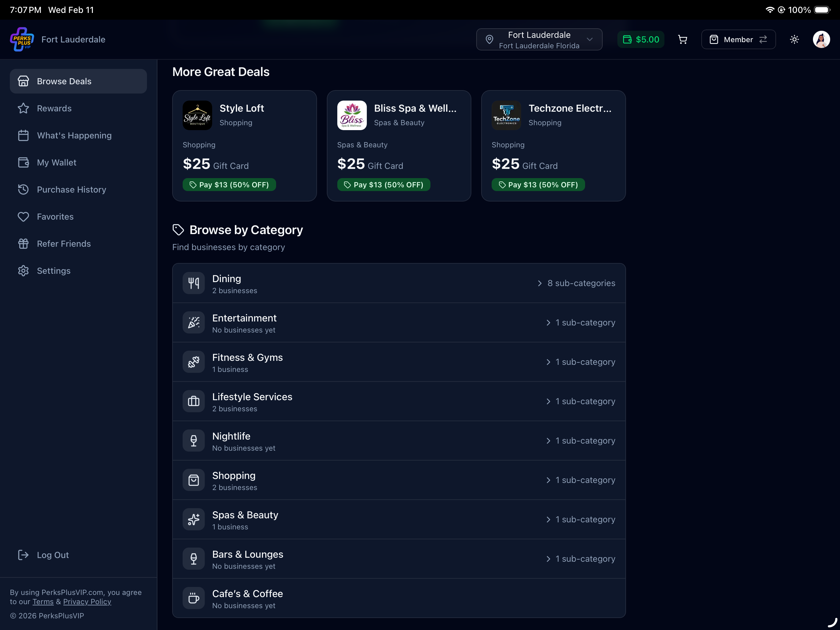840x630 pixels.
Task: Select the Cafe's & Coffee label
Action: pos(247,593)
